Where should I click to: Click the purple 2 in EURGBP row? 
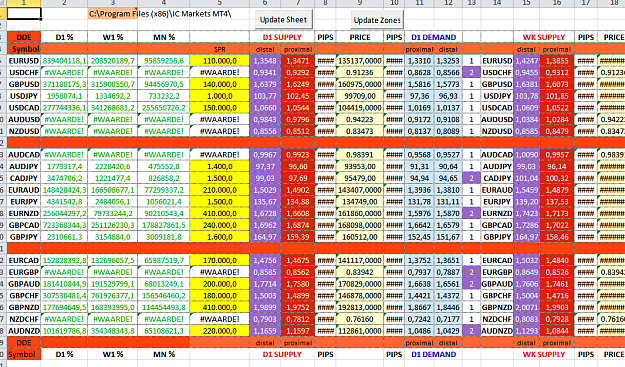[x=472, y=272]
